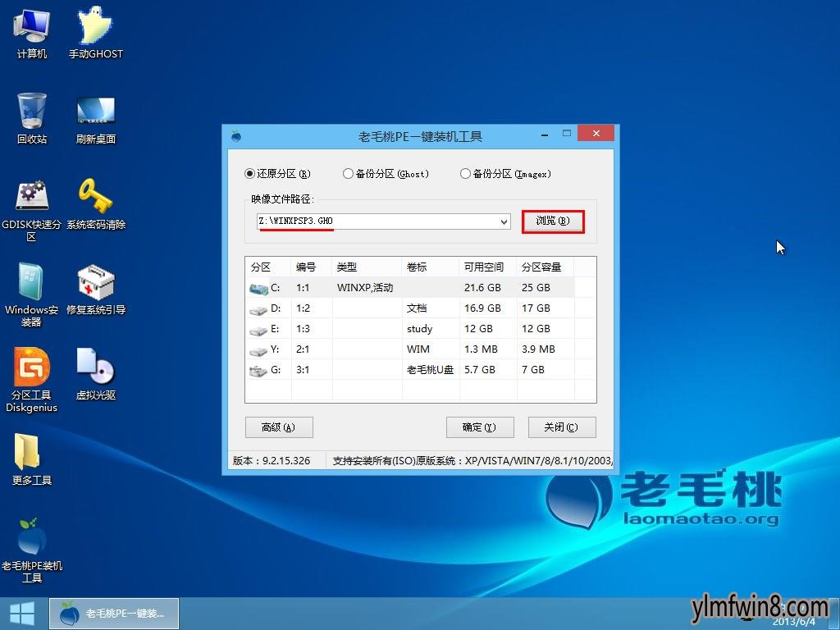
Task: Select the E: drive icon
Action: (258, 331)
